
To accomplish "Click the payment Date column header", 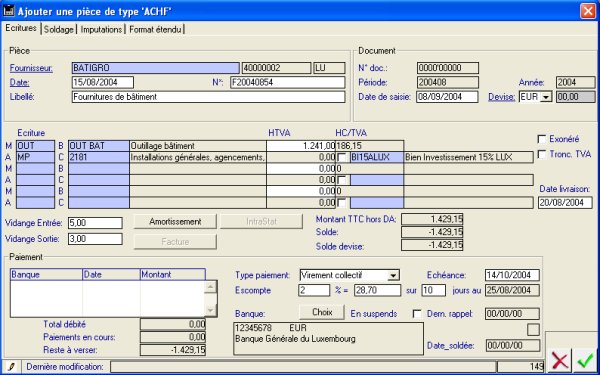I will tap(111, 274).
